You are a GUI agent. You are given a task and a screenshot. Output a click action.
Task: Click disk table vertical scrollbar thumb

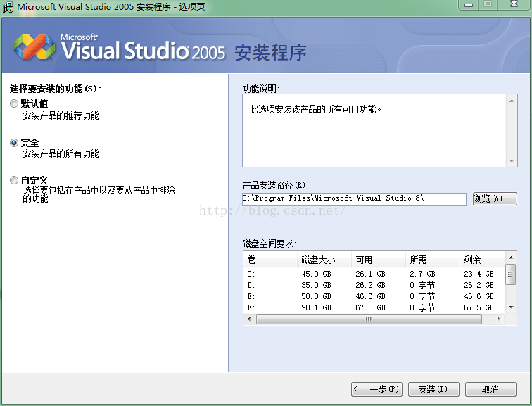[x=511, y=274]
